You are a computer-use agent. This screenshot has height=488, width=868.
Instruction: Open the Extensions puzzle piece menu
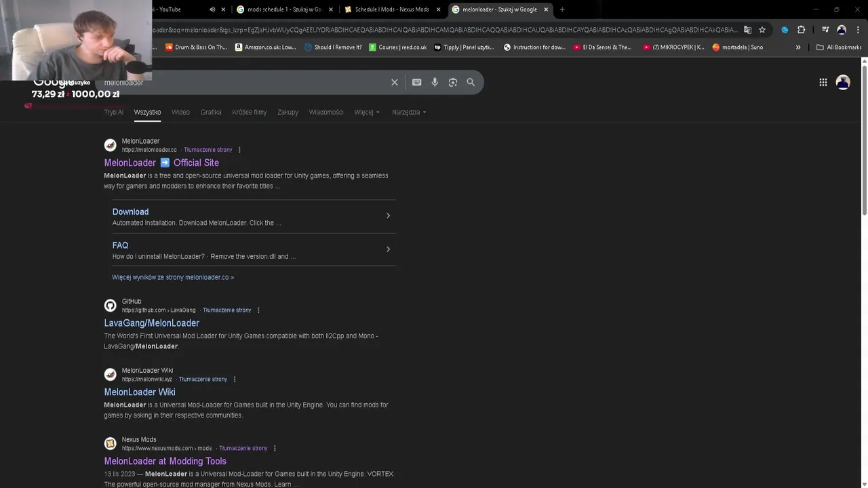click(801, 30)
